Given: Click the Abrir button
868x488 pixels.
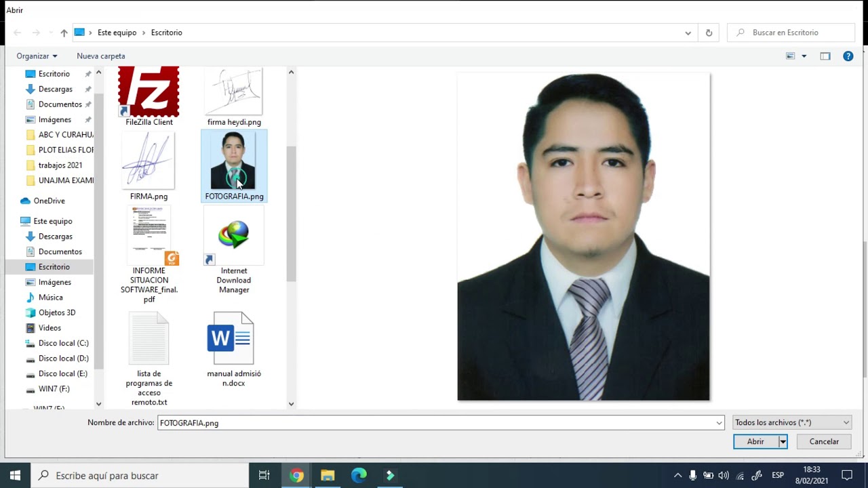Looking at the screenshot, I should [755, 442].
